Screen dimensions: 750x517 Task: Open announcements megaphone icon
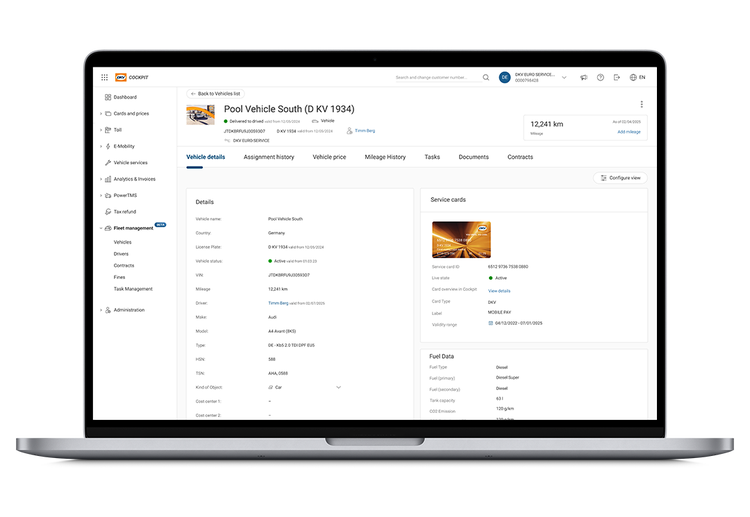[x=581, y=77]
